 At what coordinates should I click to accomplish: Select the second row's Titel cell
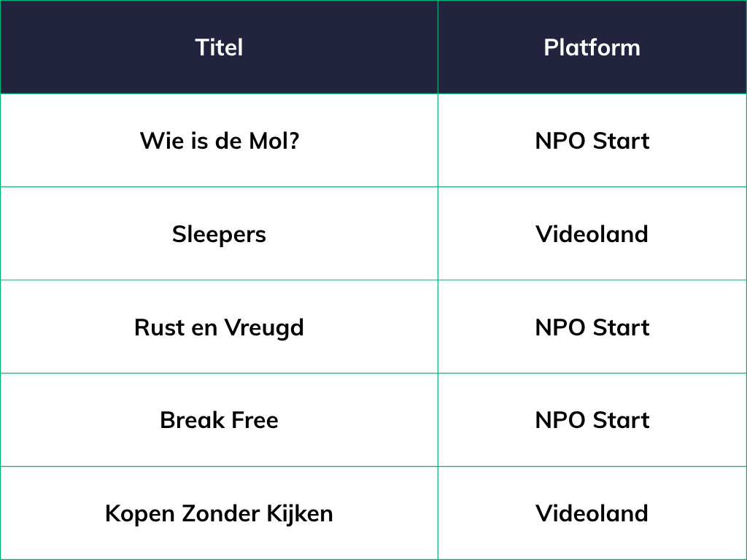(x=219, y=233)
